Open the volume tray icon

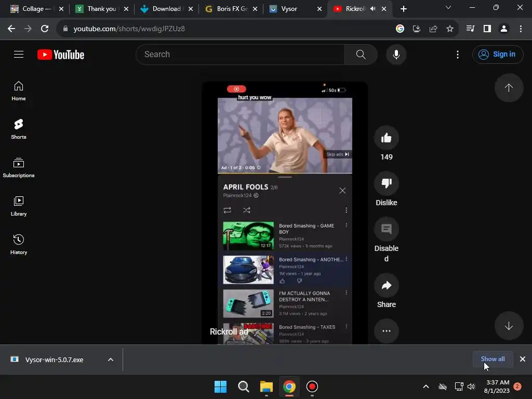click(x=471, y=387)
